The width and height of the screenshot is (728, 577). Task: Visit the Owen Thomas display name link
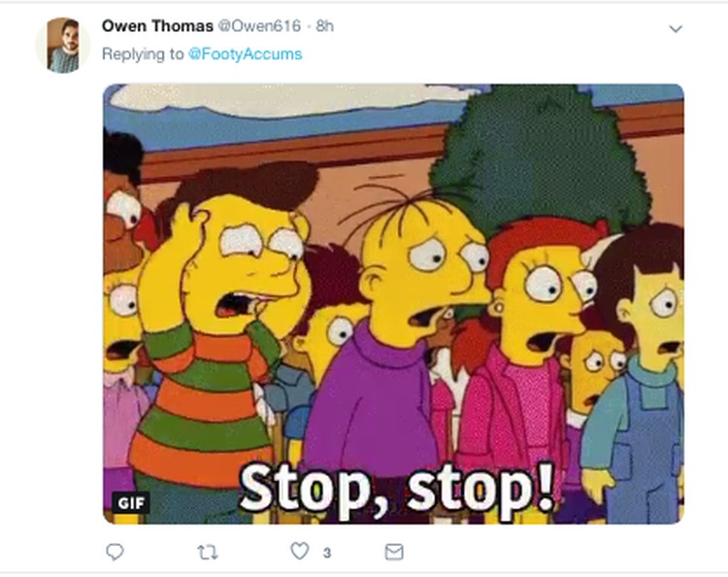tap(157, 26)
